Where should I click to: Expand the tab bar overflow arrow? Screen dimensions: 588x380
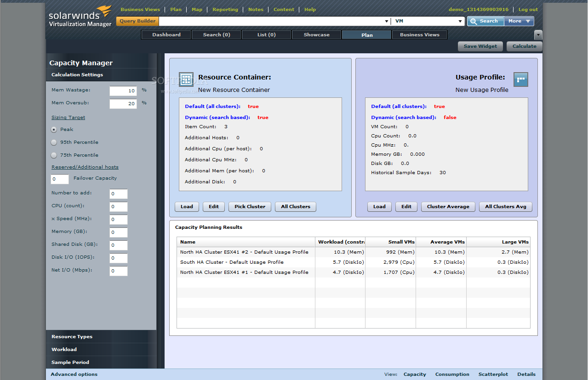[x=538, y=35]
